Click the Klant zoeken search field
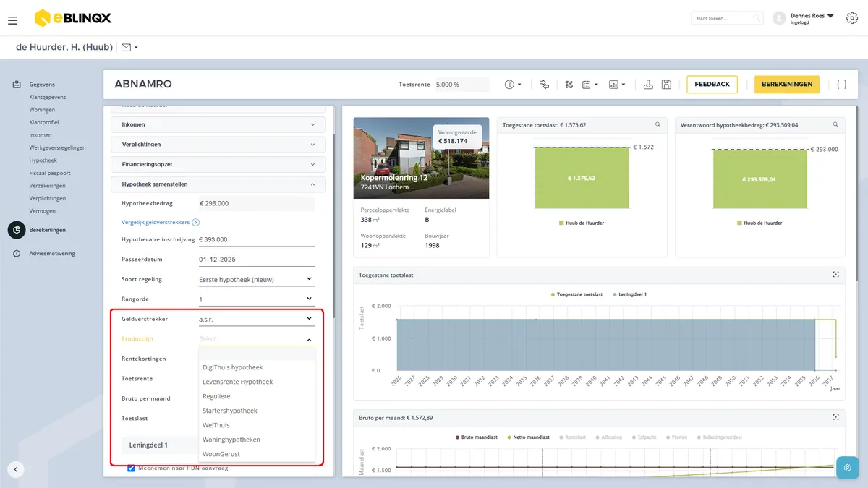868x488 pixels. coord(727,19)
